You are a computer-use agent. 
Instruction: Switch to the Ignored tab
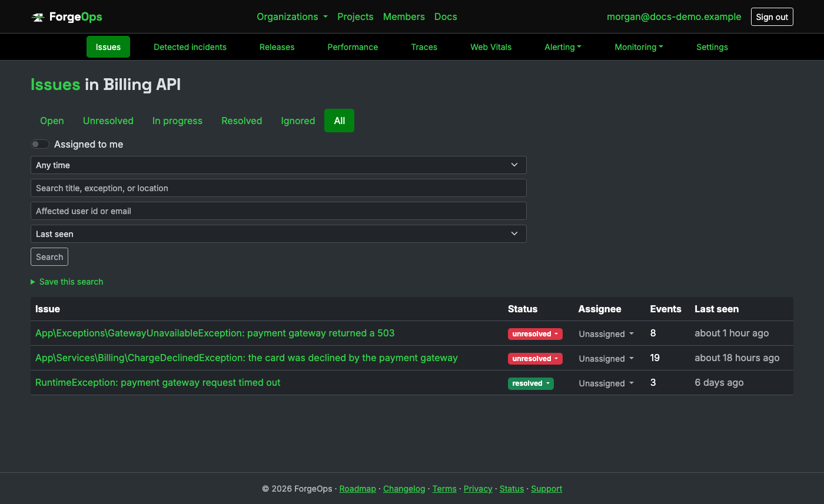[x=298, y=121]
